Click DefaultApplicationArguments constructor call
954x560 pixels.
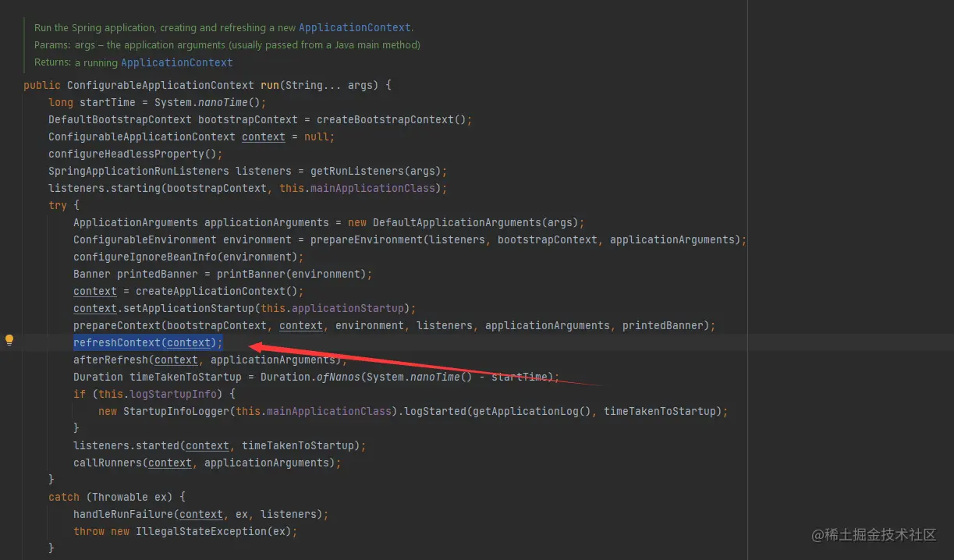click(x=457, y=222)
